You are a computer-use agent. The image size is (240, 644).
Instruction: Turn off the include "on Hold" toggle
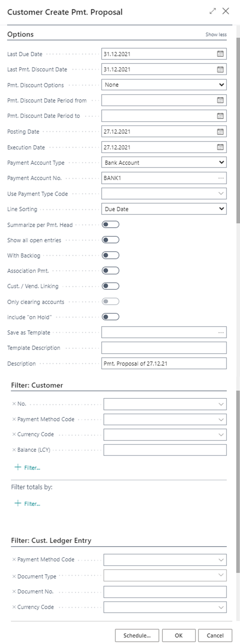(x=111, y=317)
